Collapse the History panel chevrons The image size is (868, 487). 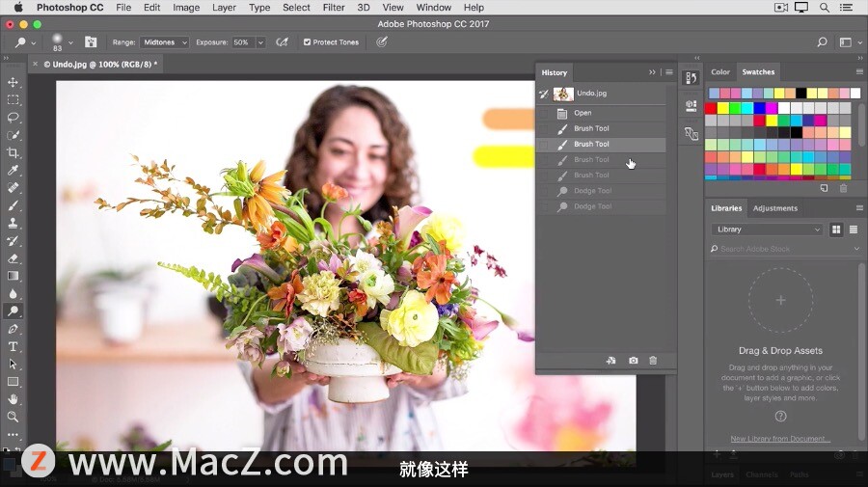click(x=652, y=72)
